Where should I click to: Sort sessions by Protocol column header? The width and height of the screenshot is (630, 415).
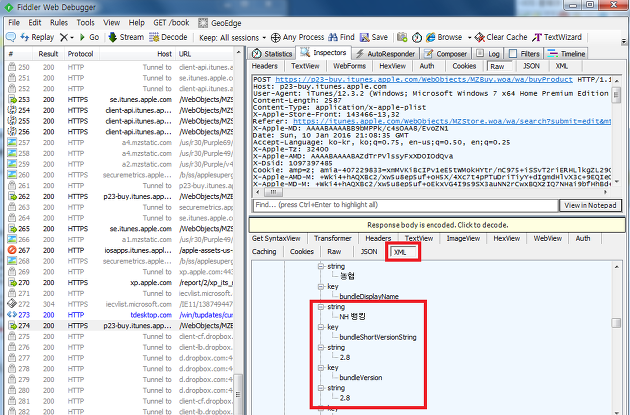[x=80, y=54]
